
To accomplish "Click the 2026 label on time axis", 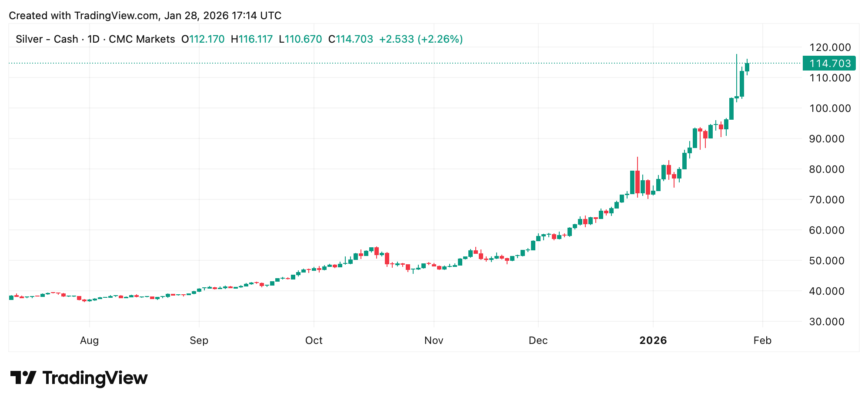I will point(653,340).
